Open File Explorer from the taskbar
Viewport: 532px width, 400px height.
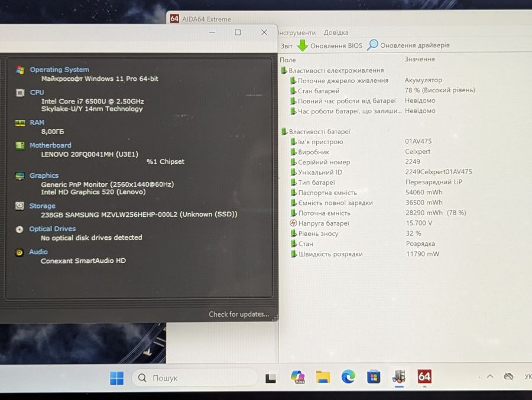323,377
